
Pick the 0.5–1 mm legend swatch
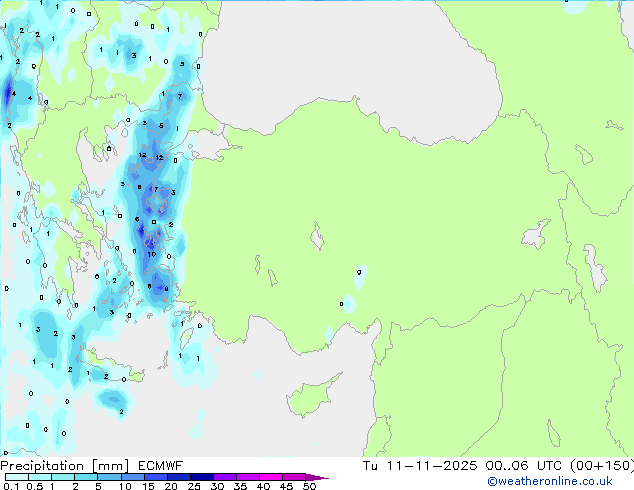click(40, 477)
